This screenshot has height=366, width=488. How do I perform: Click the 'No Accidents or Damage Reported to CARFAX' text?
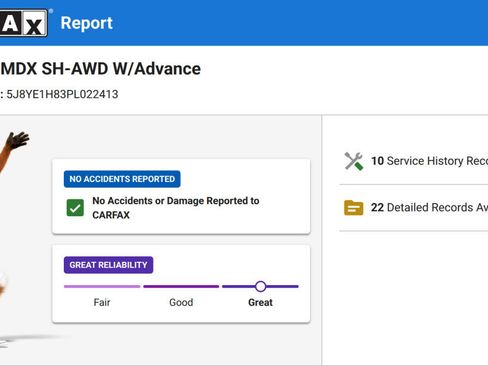[x=176, y=208]
